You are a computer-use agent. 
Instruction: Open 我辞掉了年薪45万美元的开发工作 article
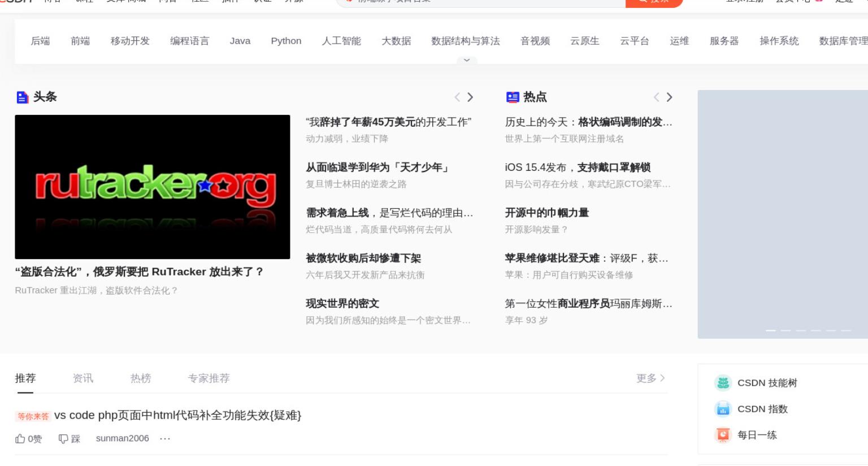(389, 122)
